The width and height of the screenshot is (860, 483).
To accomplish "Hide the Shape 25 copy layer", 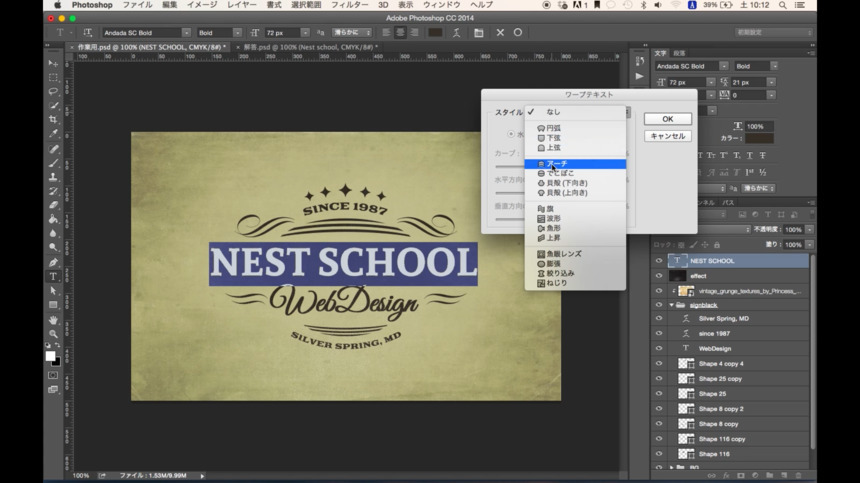I will (659, 379).
